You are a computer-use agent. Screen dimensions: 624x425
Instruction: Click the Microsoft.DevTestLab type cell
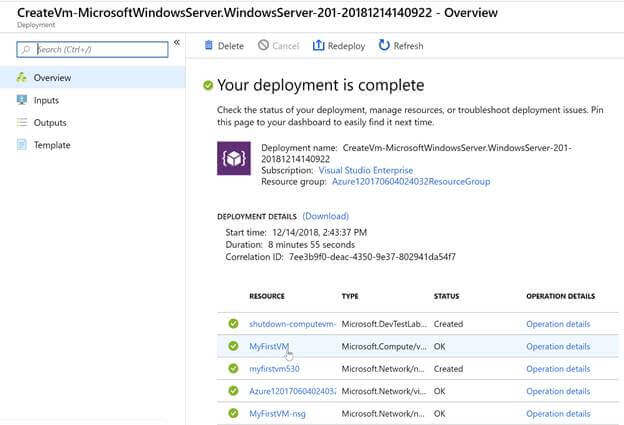pyautogui.click(x=384, y=324)
